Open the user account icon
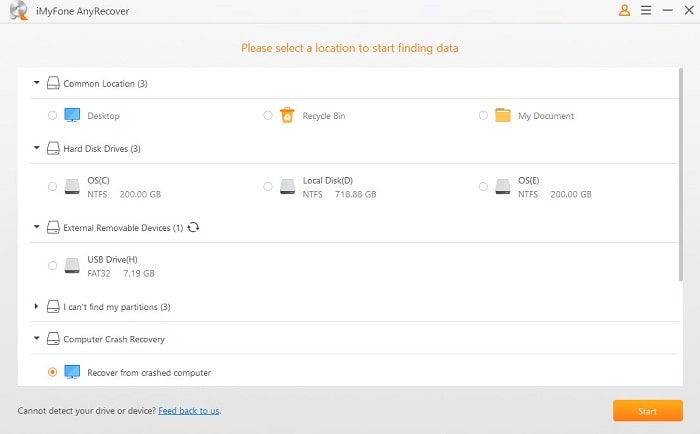700x434 pixels. [x=624, y=10]
